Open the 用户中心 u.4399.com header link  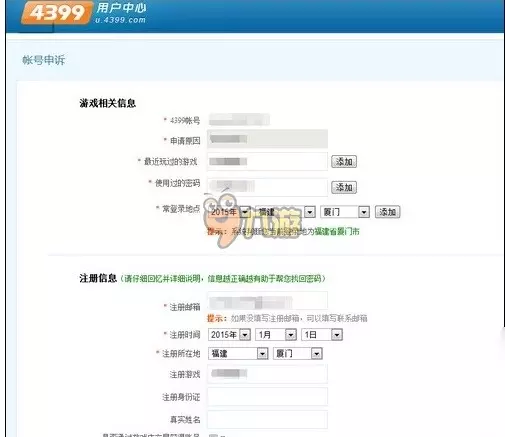(121, 13)
